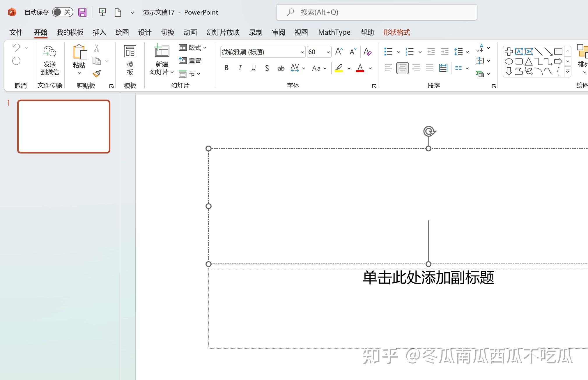588x380 pixels.
Task: Clear all formatting eraser icon
Action: 367,52
